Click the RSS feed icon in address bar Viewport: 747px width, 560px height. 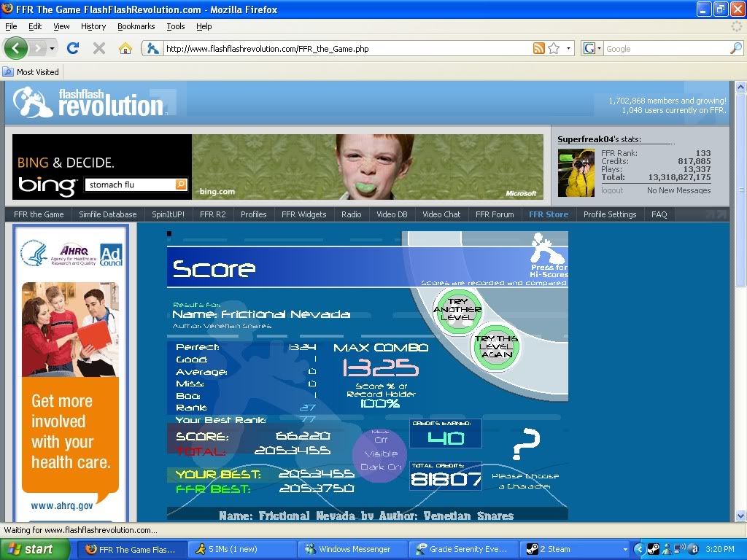pyautogui.click(x=538, y=49)
